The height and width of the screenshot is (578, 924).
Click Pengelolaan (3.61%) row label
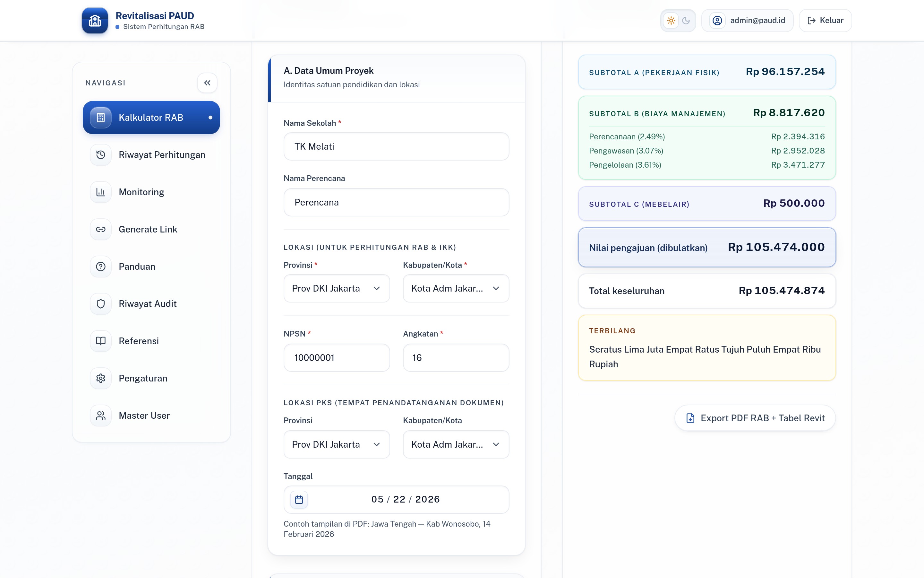[x=625, y=165]
